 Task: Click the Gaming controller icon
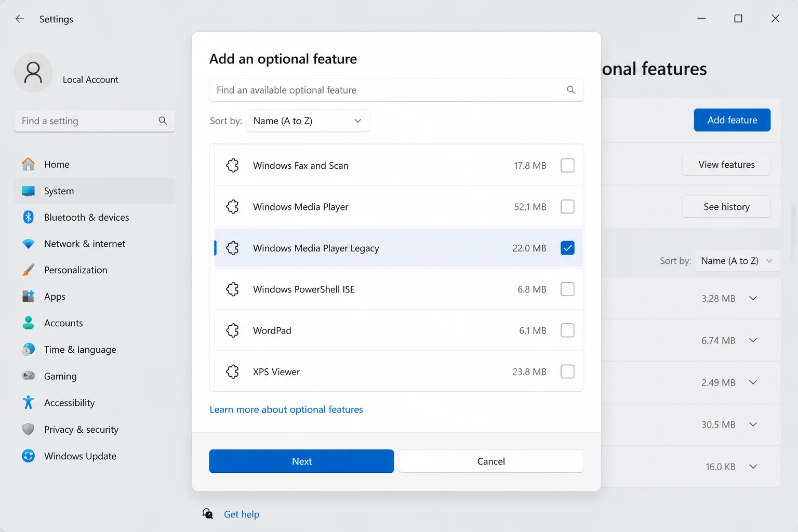[29, 376]
